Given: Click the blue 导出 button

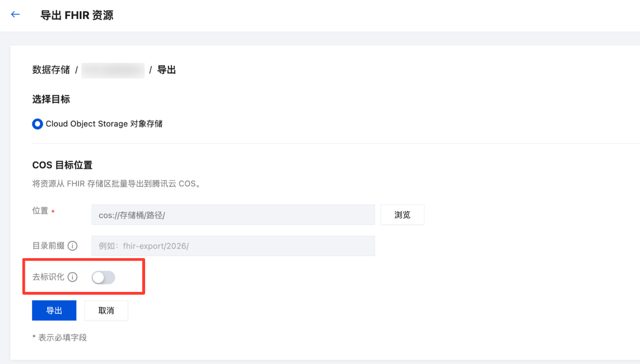Looking at the screenshot, I should click(x=54, y=310).
